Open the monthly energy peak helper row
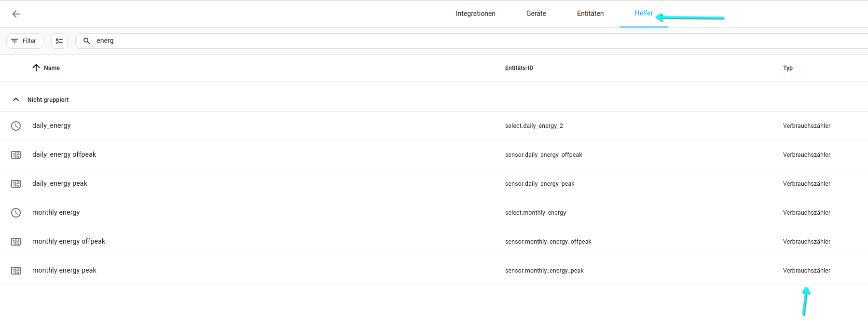Viewport: 868px width, 330px height. [x=289, y=271]
